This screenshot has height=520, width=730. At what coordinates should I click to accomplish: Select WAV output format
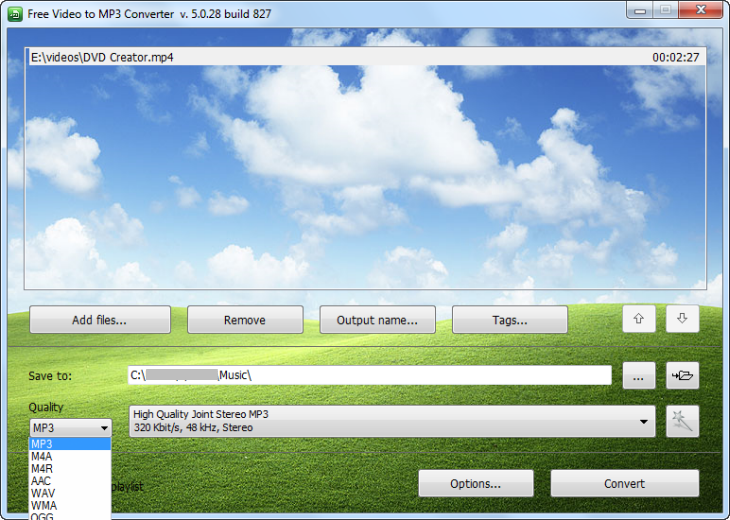70,493
